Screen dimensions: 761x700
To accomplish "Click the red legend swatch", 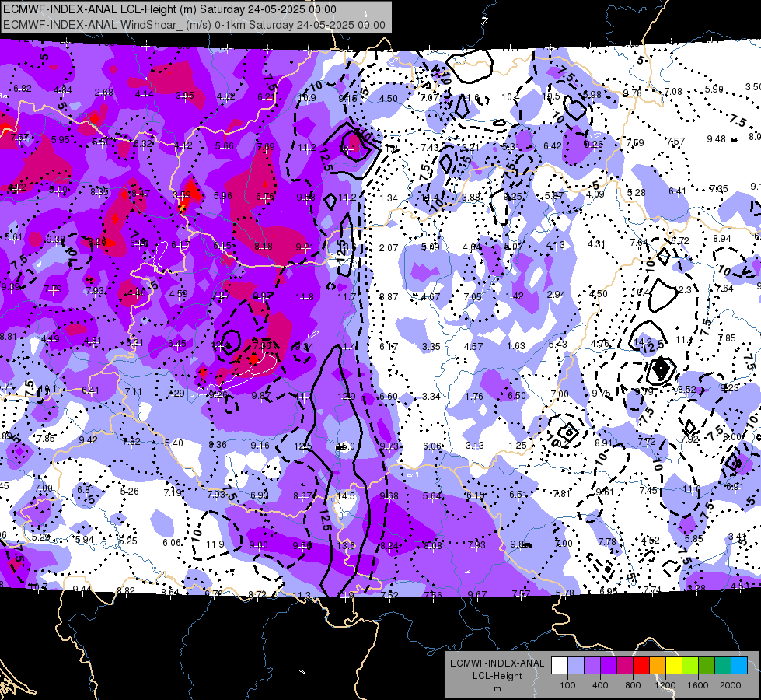I will click(x=641, y=666).
